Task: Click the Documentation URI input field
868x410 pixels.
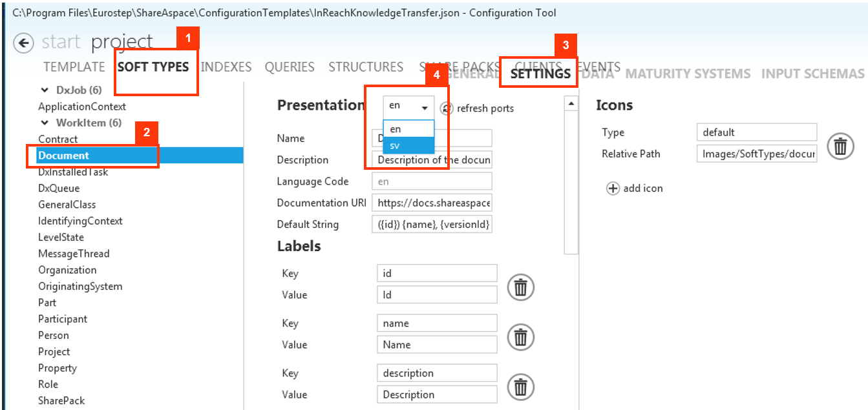Action: [431, 202]
